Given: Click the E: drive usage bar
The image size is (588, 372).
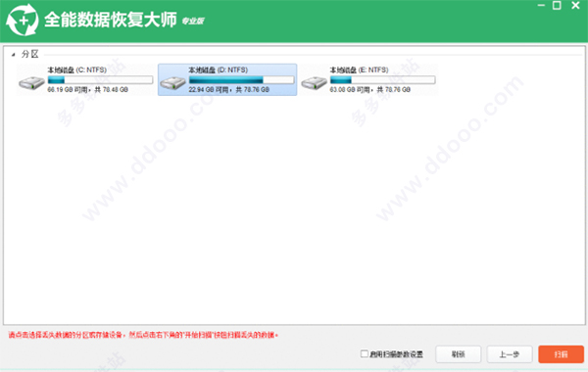Looking at the screenshot, I should click(x=382, y=80).
